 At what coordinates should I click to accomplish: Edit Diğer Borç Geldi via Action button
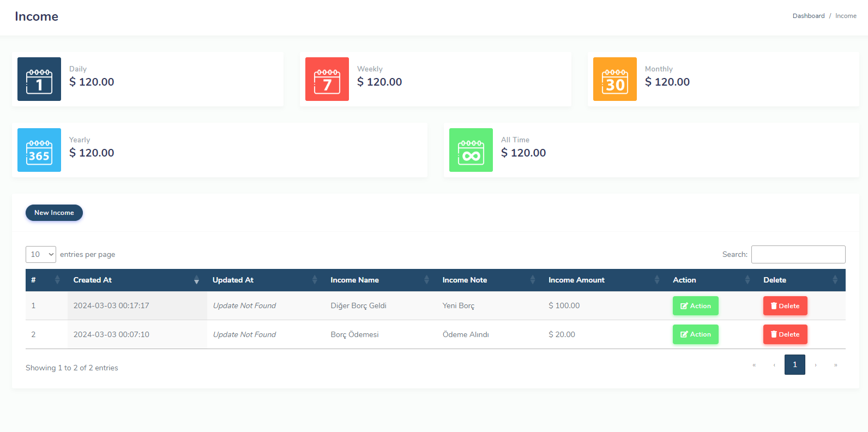(695, 306)
